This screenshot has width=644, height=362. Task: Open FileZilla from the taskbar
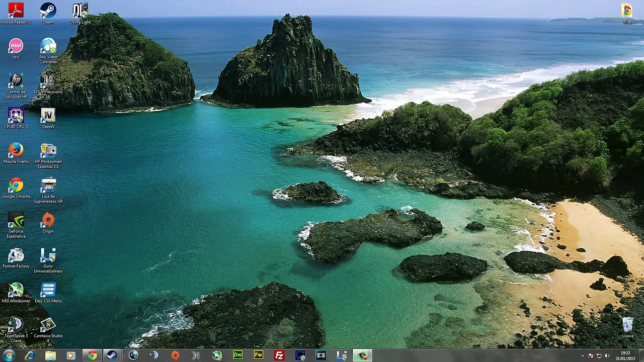tap(279, 355)
